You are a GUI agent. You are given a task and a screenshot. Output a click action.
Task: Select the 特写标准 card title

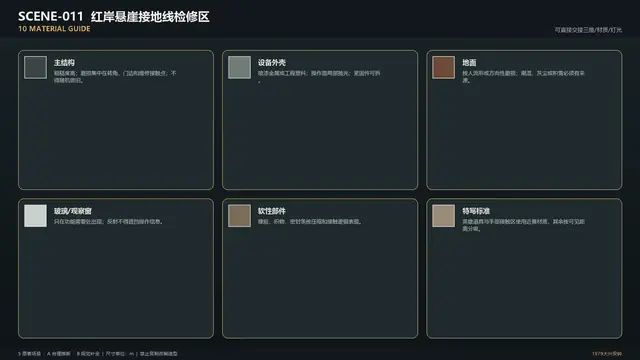click(476, 211)
